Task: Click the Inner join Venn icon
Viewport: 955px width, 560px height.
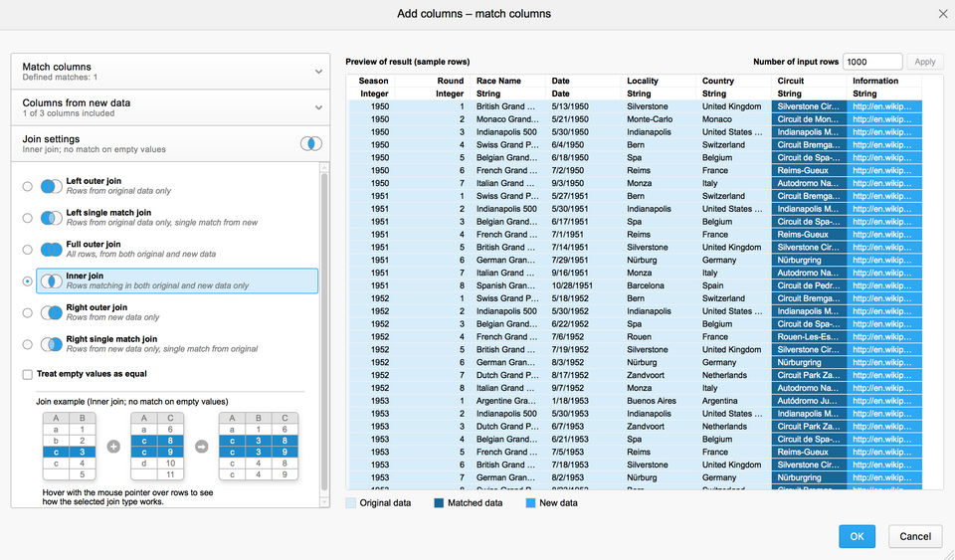Action: tap(51, 281)
